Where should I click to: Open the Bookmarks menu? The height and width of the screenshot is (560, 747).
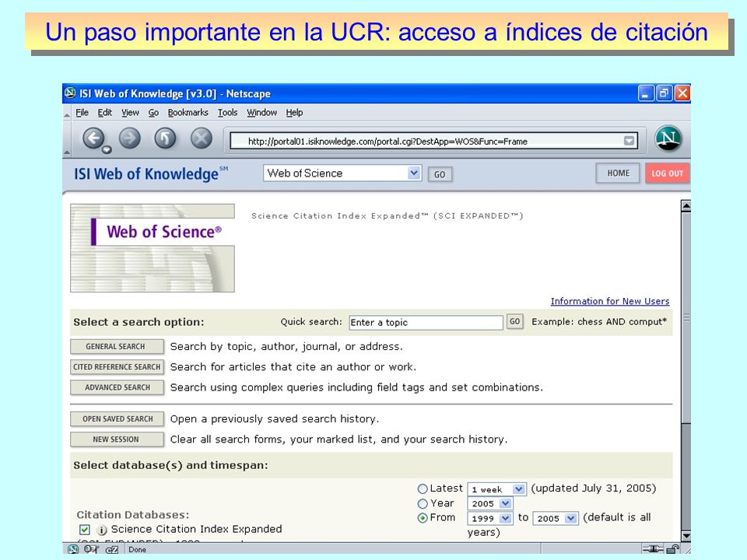click(x=188, y=112)
